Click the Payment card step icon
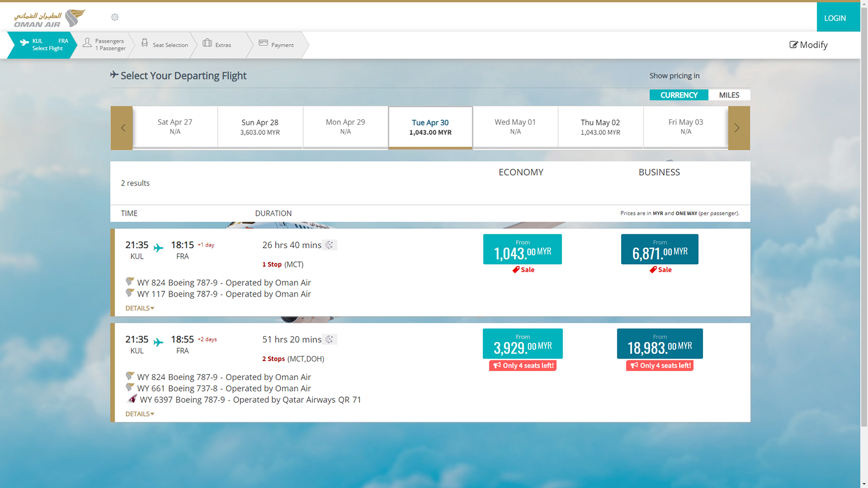The width and height of the screenshot is (868, 488). (x=263, y=43)
